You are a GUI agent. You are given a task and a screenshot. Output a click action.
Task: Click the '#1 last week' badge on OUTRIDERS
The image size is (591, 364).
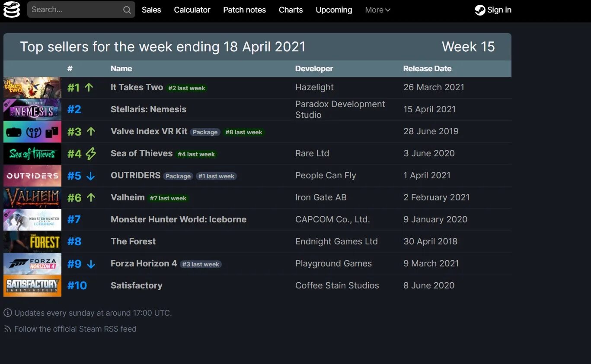point(216,176)
